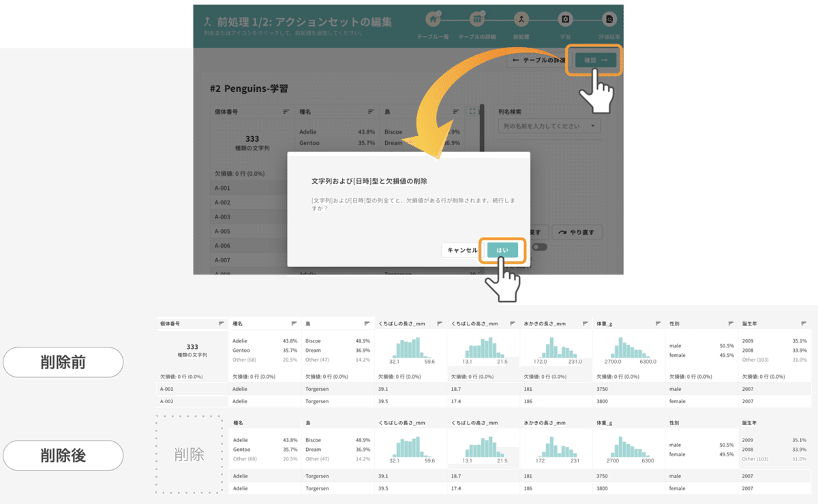Screen dimensions: 818x504
Task: Open 島 column menu in 削除前 table
Action: click(x=367, y=324)
